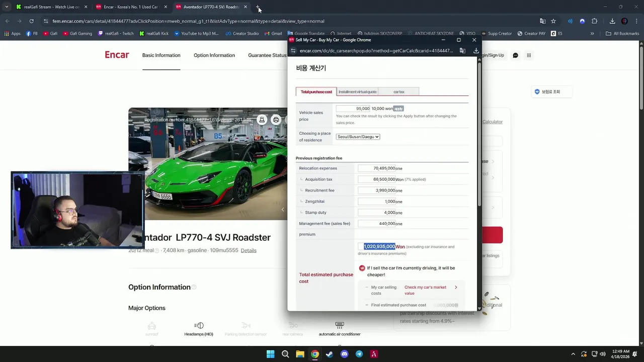Click the Encar logo
Screen dimensions: 644x362
pyautogui.click(x=117, y=55)
